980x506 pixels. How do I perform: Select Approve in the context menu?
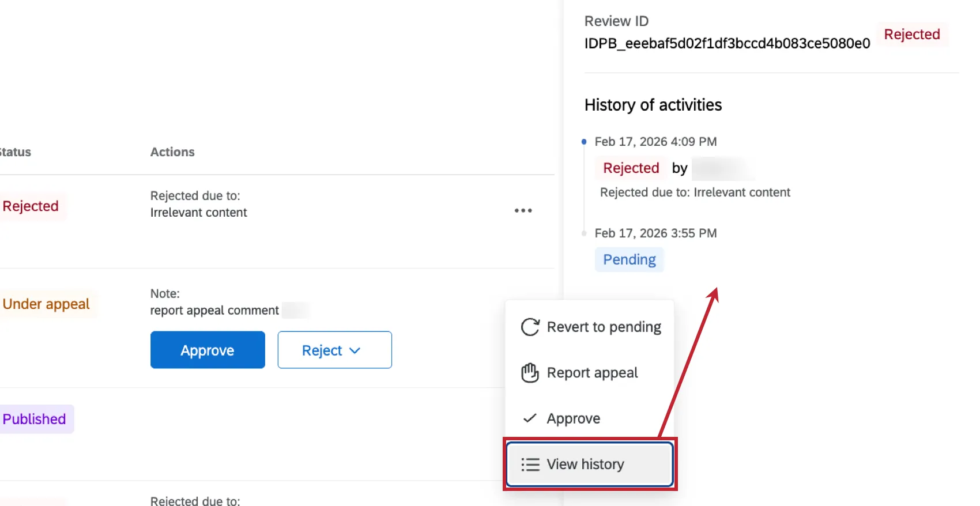(x=573, y=418)
